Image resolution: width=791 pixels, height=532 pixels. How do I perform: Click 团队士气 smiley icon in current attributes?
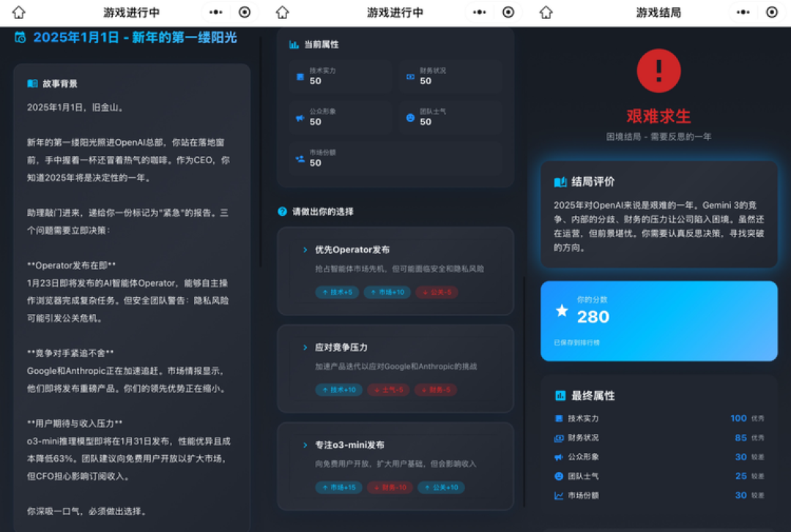click(x=411, y=118)
